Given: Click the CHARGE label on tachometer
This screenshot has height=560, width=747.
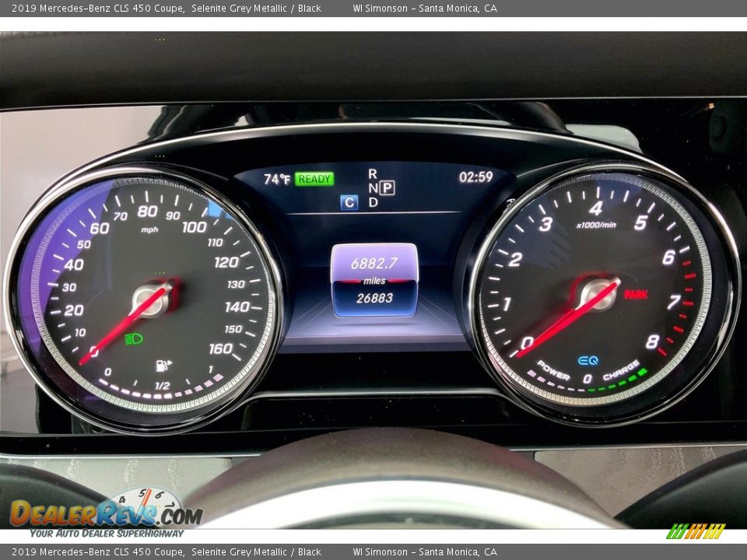Looking at the screenshot, I should [621, 370].
